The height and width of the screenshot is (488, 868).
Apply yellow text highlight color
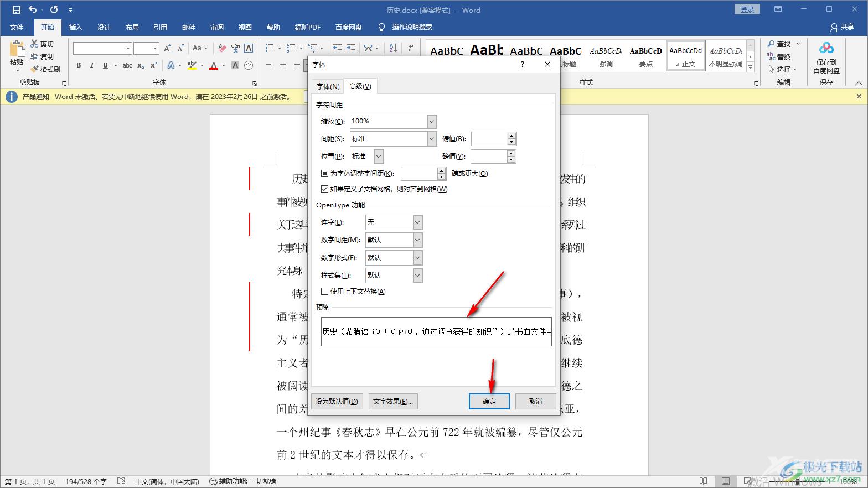(x=192, y=65)
